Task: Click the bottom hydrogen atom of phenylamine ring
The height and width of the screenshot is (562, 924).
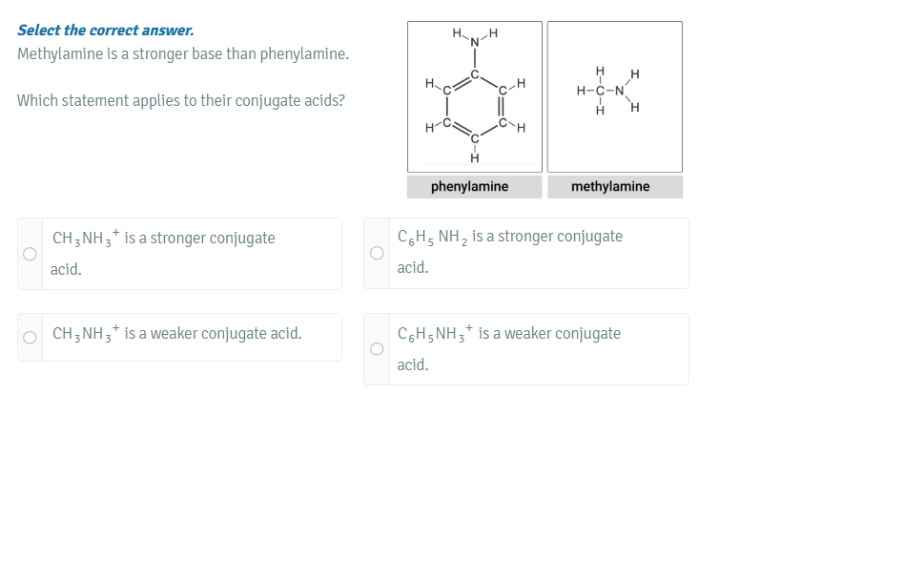Action: (x=474, y=158)
